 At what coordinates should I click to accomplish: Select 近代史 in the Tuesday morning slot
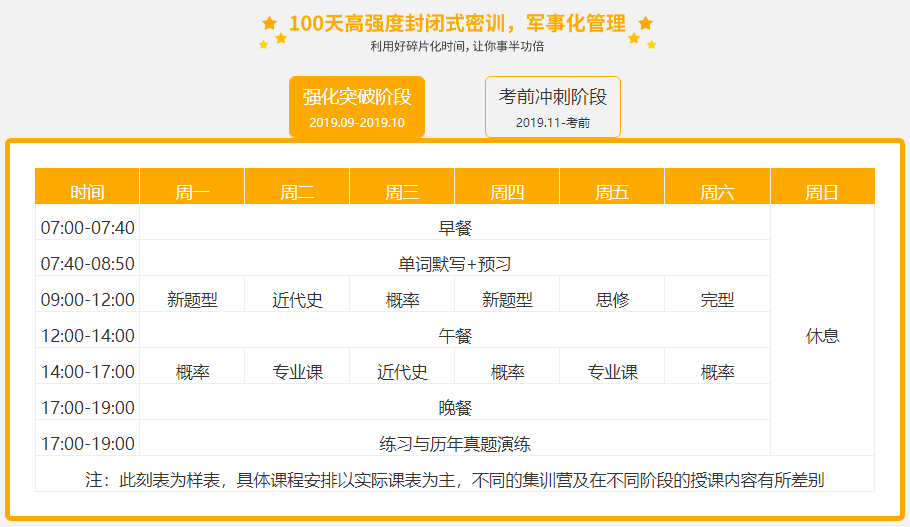[297, 300]
